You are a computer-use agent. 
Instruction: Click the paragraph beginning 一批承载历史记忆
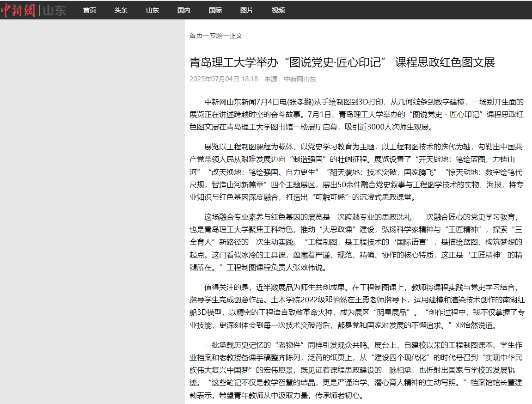pos(356,370)
